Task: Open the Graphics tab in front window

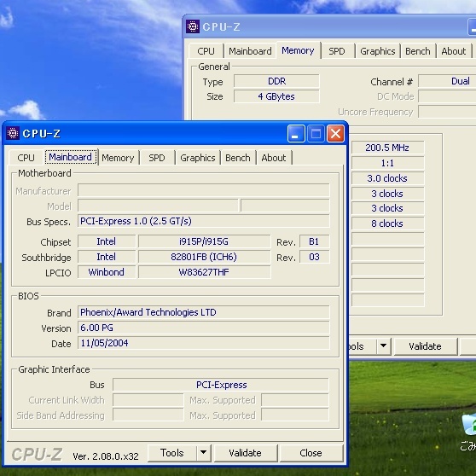Action: pyautogui.click(x=198, y=158)
